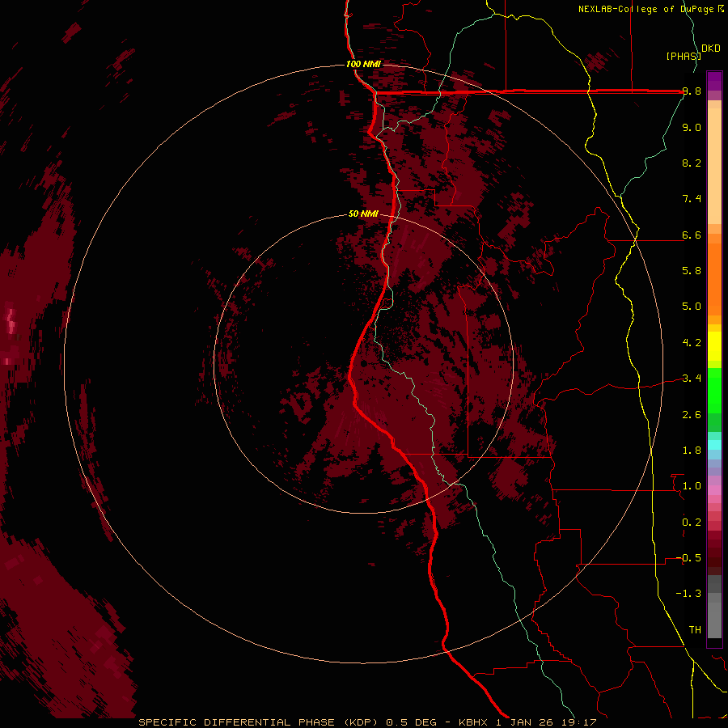Pick the pink segment of the color bar
The height and width of the screenshot is (728, 728).
[x=714, y=490]
